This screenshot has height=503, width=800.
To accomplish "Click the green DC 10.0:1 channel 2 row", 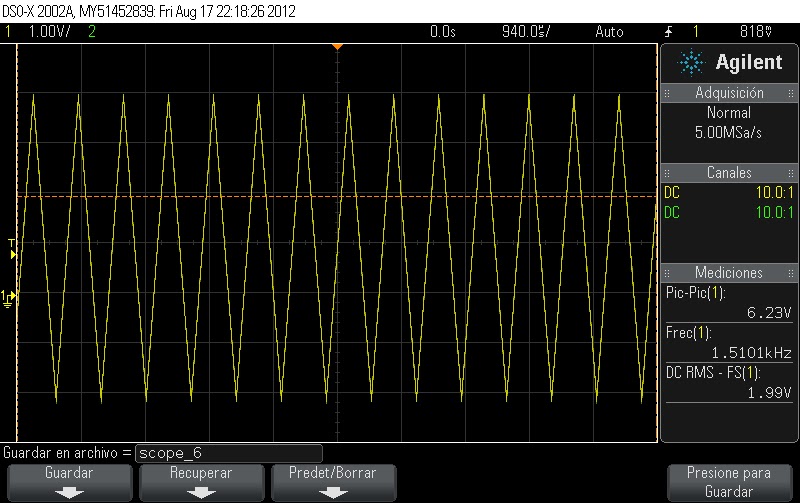I will (729, 213).
